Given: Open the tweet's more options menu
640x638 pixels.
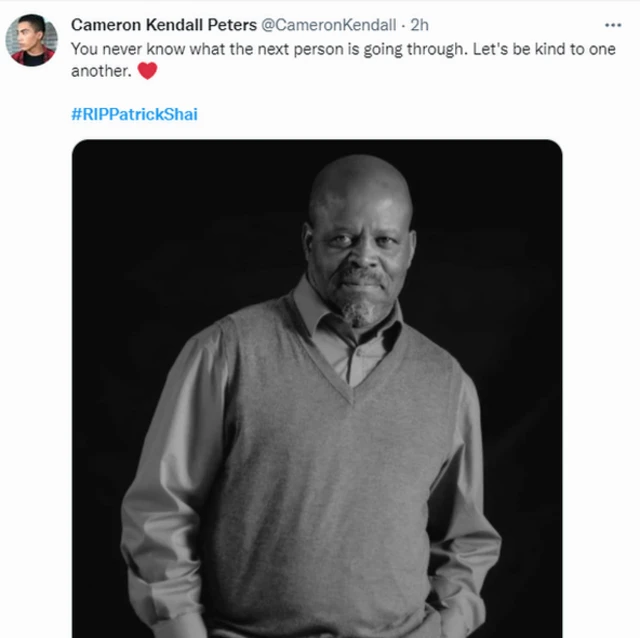Looking at the screenshot, I should coord(613,24).
